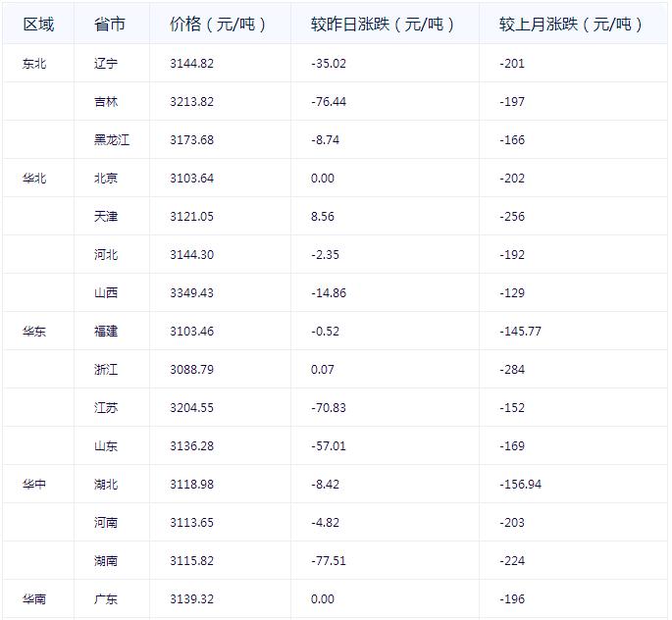Select 山西 price 3349.43
The height and width of the screenshot is (620, 672).
click(x=191, y=293)
